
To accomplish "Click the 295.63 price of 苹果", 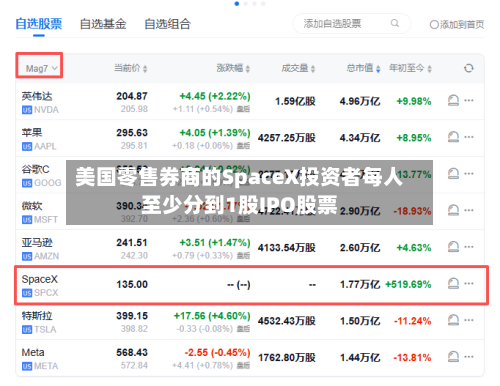I will (132, 133).
